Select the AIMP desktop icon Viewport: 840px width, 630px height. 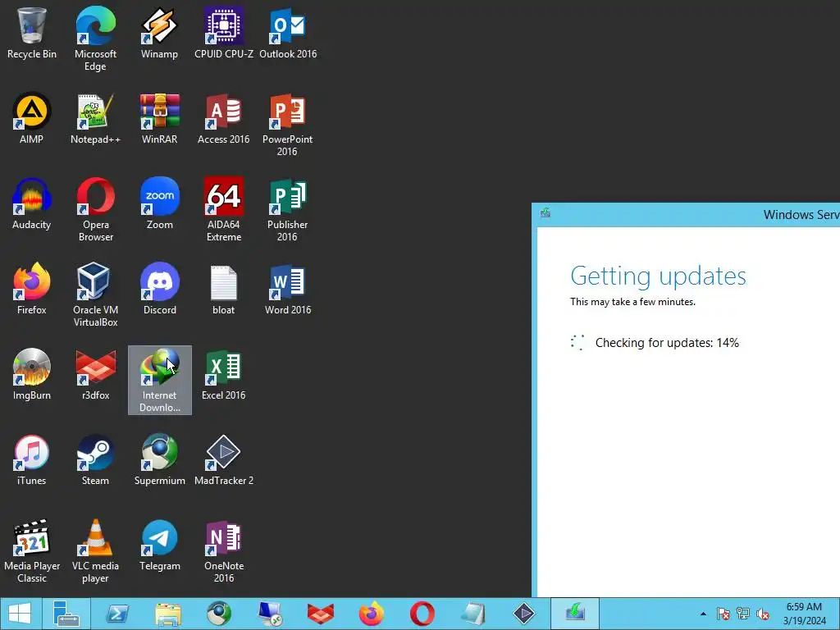[x=32, y=118]
